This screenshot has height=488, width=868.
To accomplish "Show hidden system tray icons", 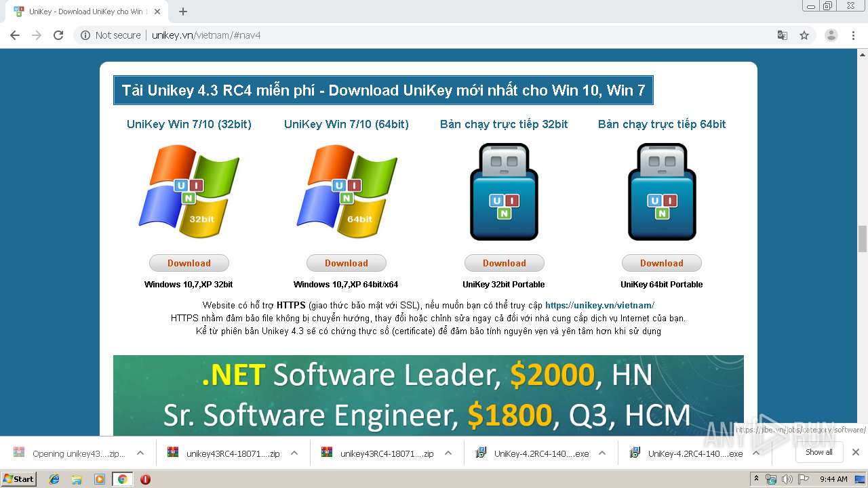I will pyautogui.click(x=756, y=479).
